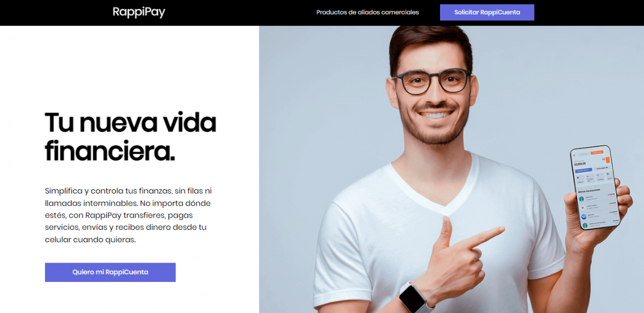Click the orange card on phone screen
The width and height of the screenshot is (644, 313).
[608, 160]
